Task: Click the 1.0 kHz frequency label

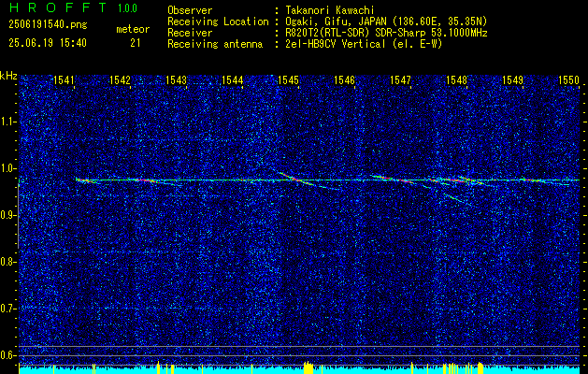Action: pyautogui.click(x=7, y=168)
